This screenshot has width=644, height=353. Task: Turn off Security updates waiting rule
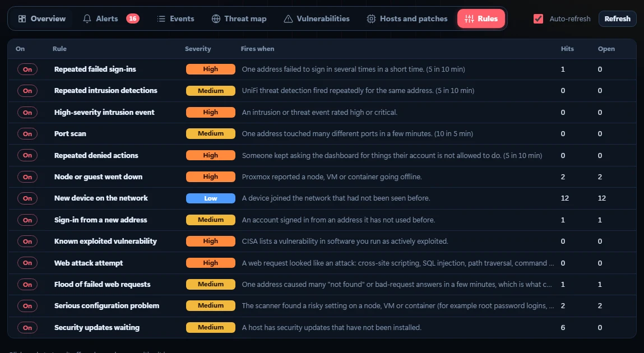[x=27, y=328]
